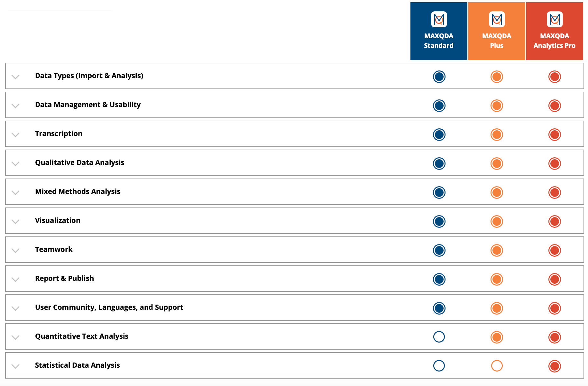The height and width of the screenshot is (386, 588).
Task: Open the Mixed Methods Analysis row title
Action: [78, 191]
